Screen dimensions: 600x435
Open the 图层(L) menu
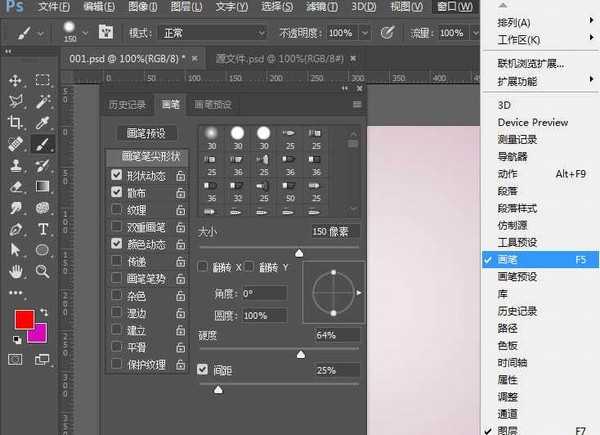(186, 7)
